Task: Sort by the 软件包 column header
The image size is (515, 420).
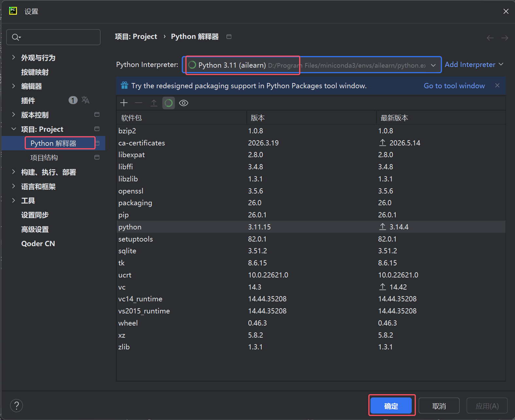Action: pos(181,118)
